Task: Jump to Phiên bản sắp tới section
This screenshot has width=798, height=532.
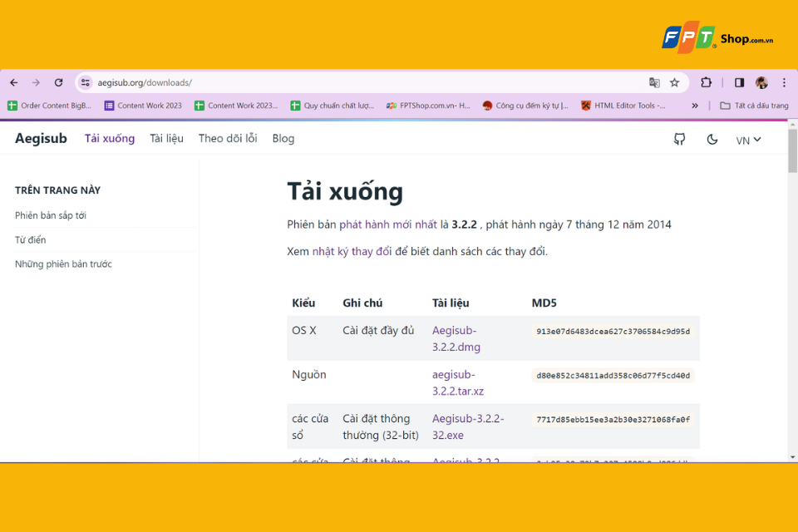Action: pyautogui.click(x=51, y=215)
